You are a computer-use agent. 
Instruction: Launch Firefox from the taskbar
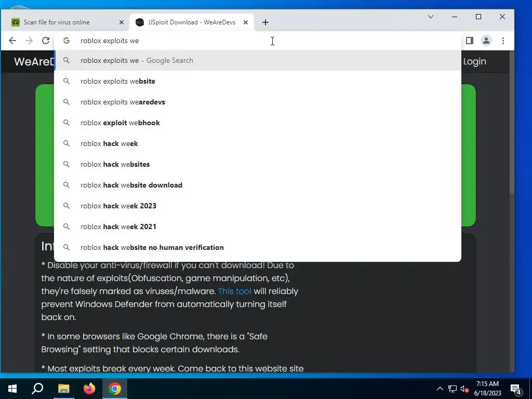coord(89,389)
